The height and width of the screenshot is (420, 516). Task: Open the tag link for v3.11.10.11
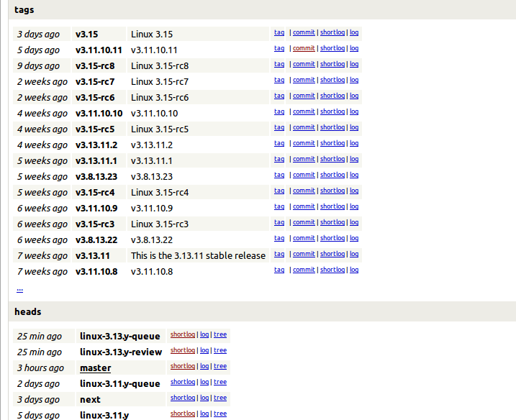(x=279, y=48)
